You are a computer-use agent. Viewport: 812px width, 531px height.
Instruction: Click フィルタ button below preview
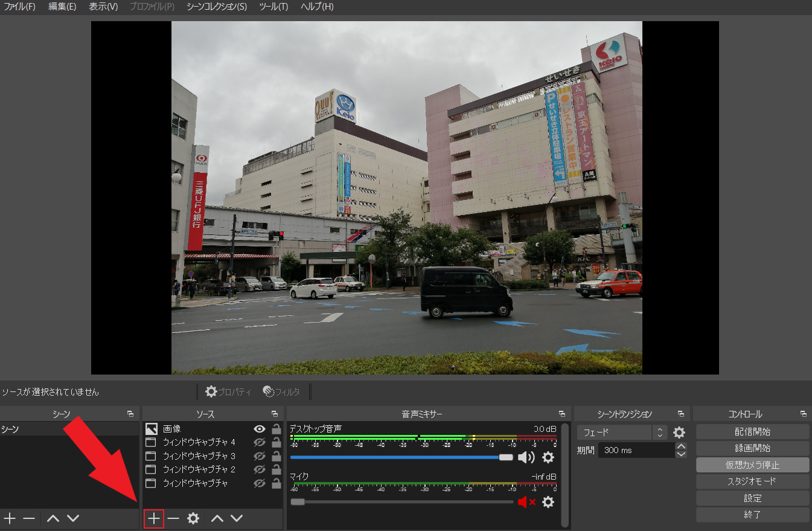click(281, 391)
